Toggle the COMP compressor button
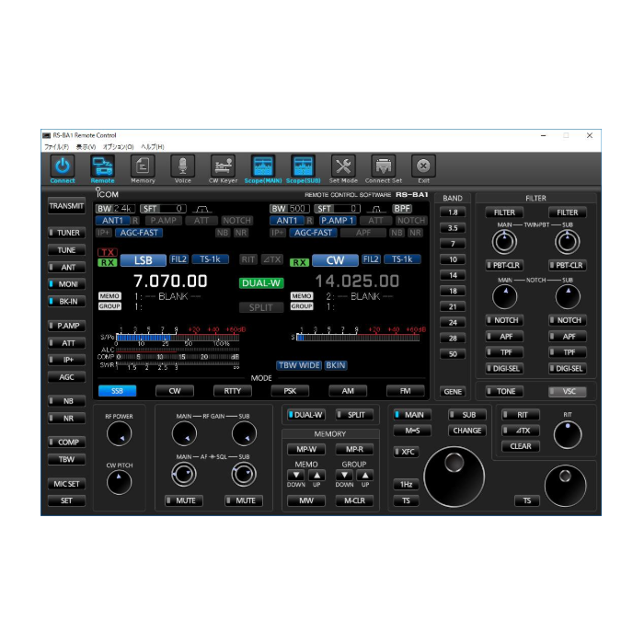Image resolution: width=644 pixels, height=644 pixels. pyautogui.click(x=66, y=443)
